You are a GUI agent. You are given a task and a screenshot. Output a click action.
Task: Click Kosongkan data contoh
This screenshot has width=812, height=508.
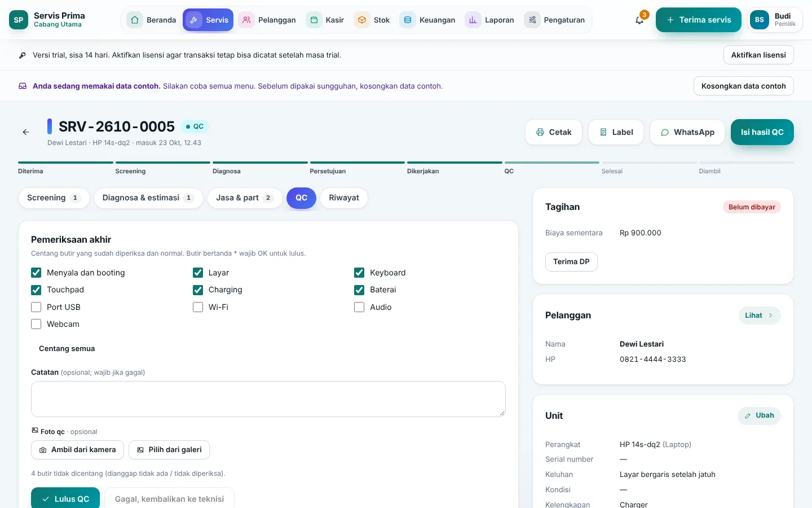click(743, 86)
